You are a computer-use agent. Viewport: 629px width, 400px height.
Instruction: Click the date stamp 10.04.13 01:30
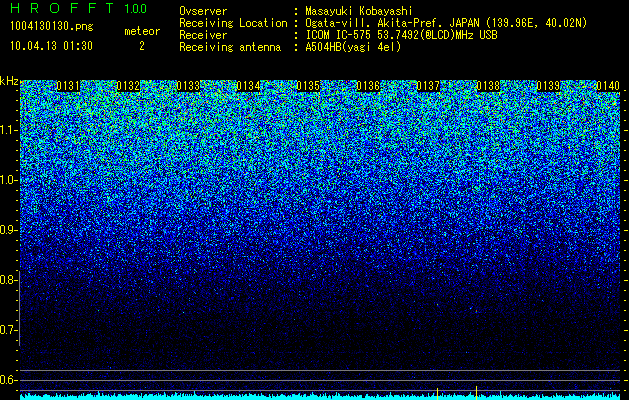[51, 46]
